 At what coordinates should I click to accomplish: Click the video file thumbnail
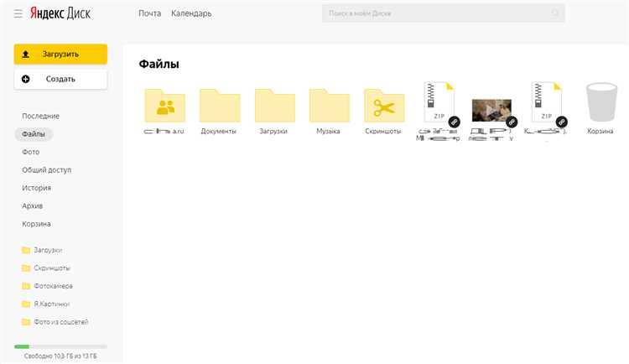pos(491,110)
